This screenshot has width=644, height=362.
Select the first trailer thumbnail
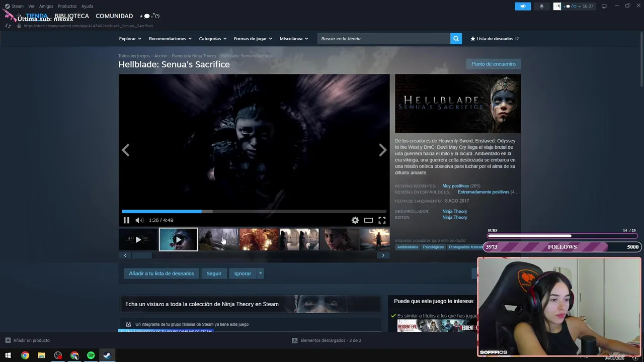click(x=138, y=240)
